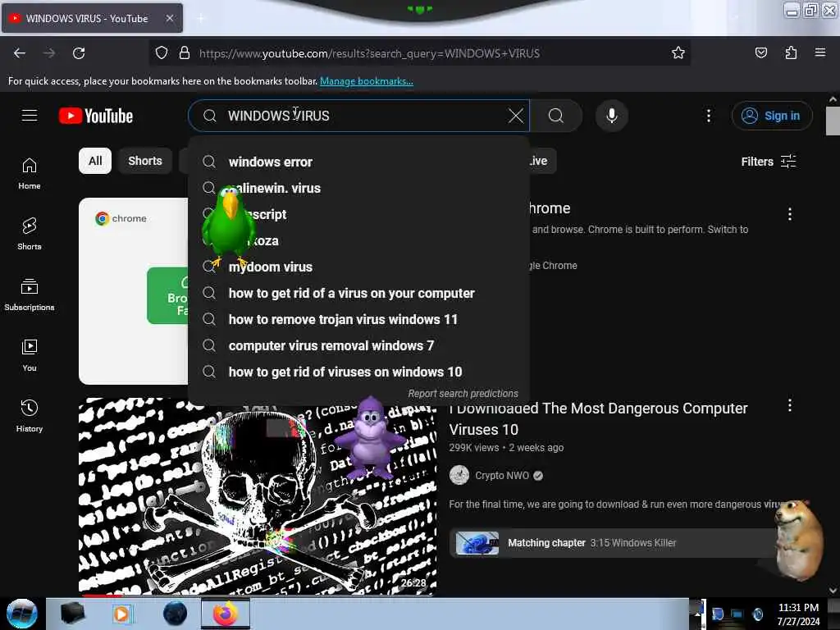Close the WINDOWS VIRUS browser tab
The height and width of the screenshot is (630, 840).
(170, 18)
